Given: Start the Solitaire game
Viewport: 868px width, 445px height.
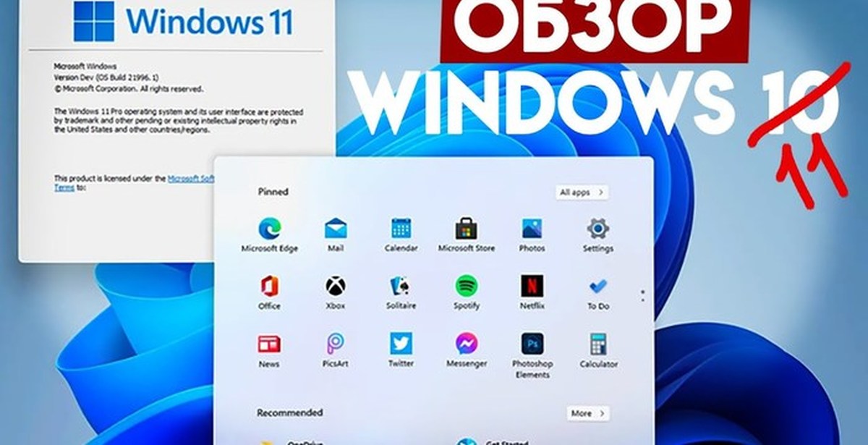Looking at the screenshot, I should click(401, 287).
